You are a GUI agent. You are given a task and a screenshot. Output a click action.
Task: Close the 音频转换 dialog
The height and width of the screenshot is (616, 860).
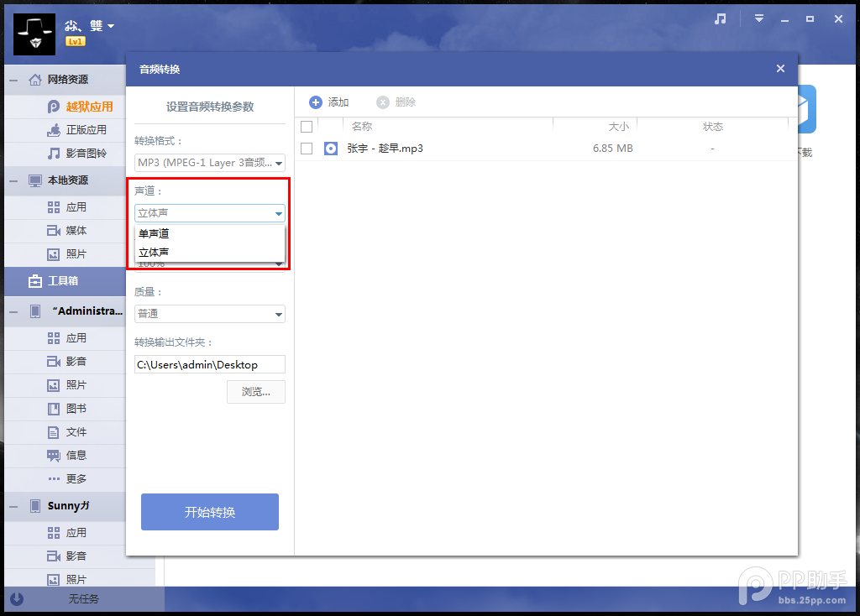click(x=780, y=69)
